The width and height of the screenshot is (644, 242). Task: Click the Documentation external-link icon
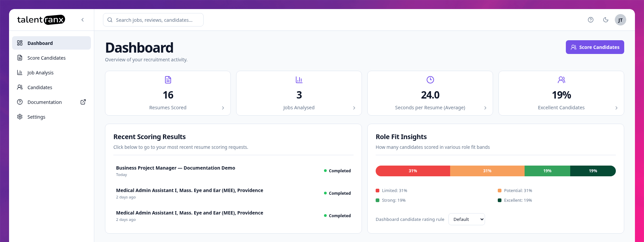pyautogui.click(x=83, y=102)
